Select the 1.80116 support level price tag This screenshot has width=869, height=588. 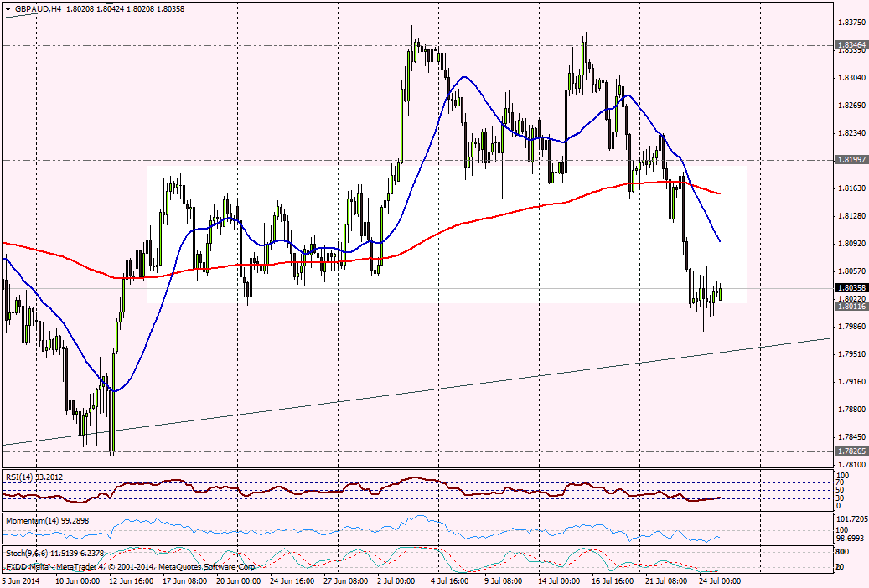click(851, 307)
